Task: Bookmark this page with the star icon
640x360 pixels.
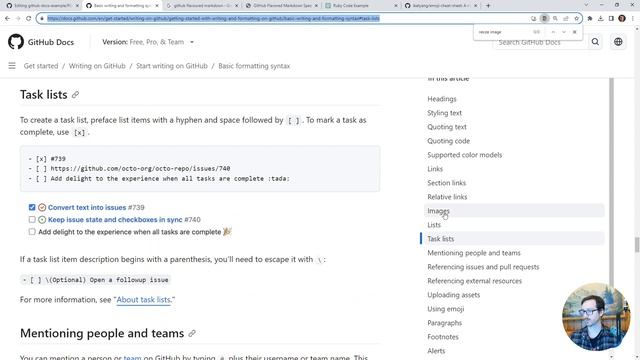Action: 576,18
